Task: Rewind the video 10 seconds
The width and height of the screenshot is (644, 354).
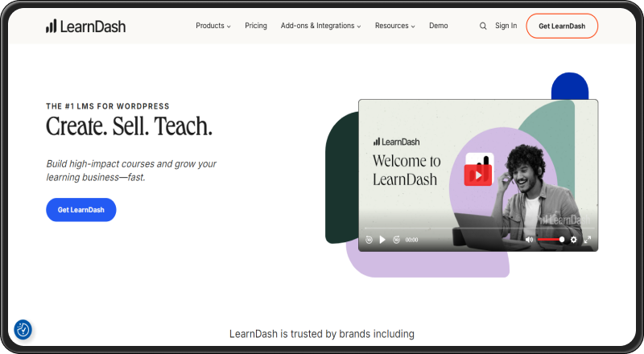Action: tap(369, 240)
